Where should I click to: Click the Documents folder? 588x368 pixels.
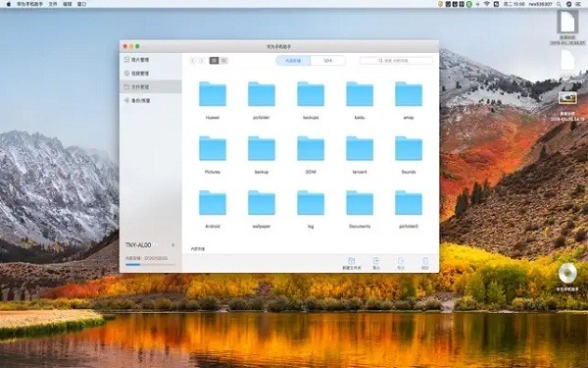pyautogui.click(x=360, y=203)
